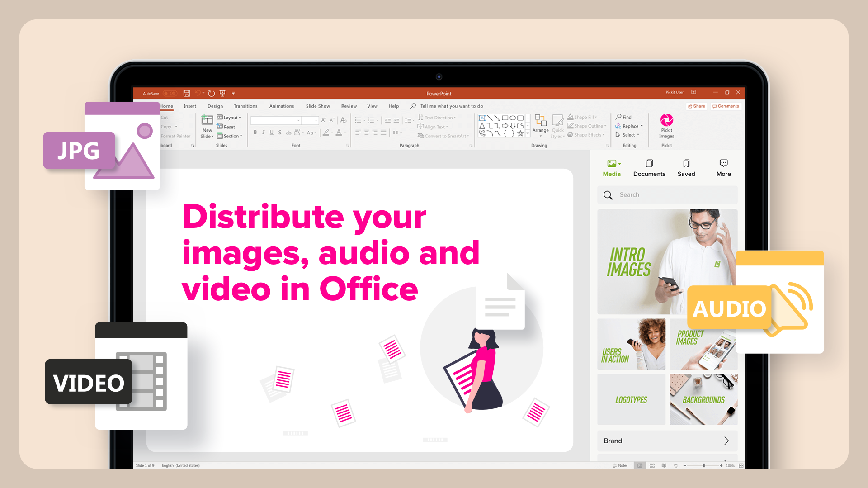Image resolution: width=868 pixels, height=488 pixels.
Task: Toggle Italic formatting
Action: coord(263,133)
